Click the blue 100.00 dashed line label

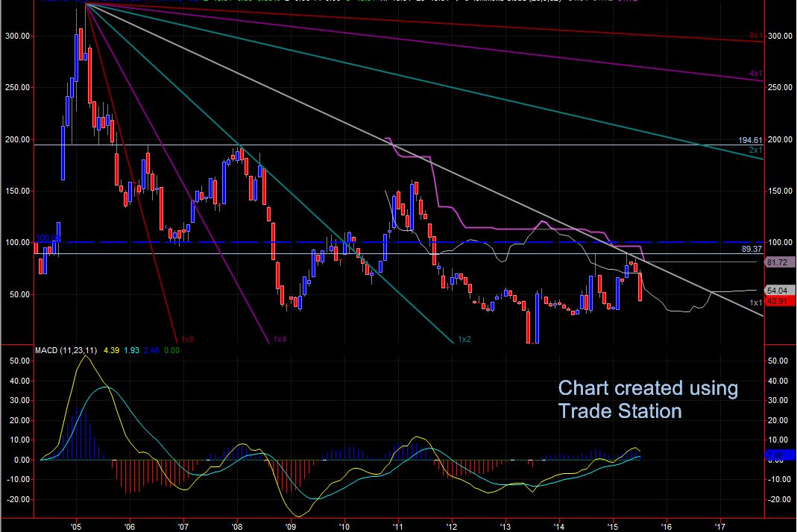point(42,238)
